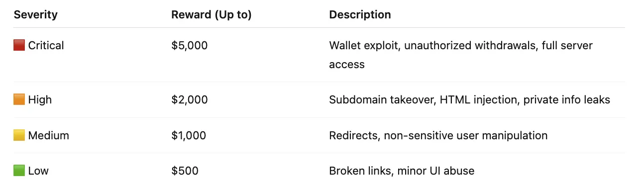The height and width of the screenshot is (194, 644).
Task: Click the Broken links, minor UI abuse text
Action: tap(402, 171)
